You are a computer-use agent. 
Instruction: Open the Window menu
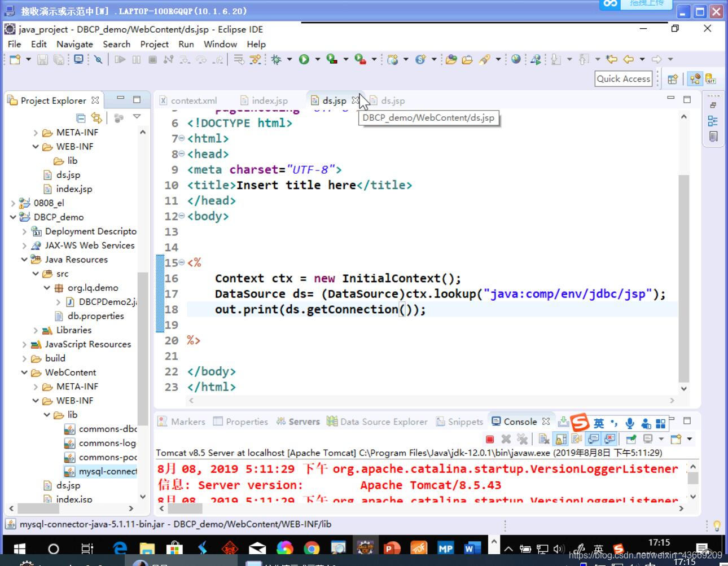pos(220,44)
